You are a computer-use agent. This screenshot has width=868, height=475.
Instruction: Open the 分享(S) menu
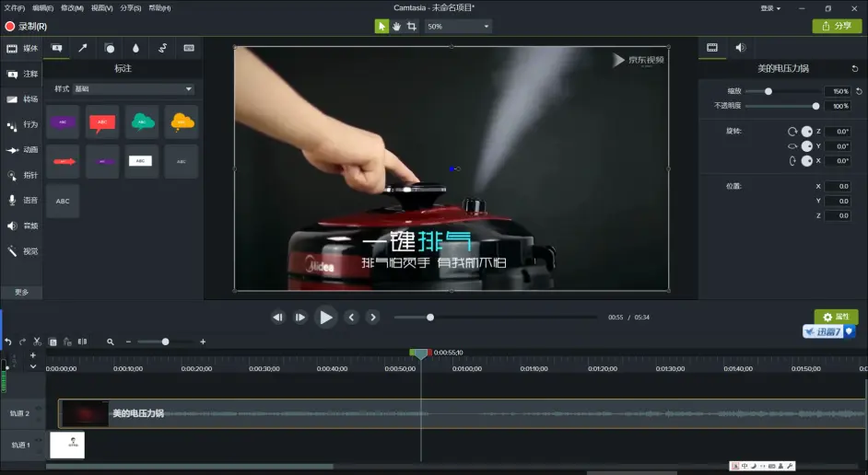(131, 7)
